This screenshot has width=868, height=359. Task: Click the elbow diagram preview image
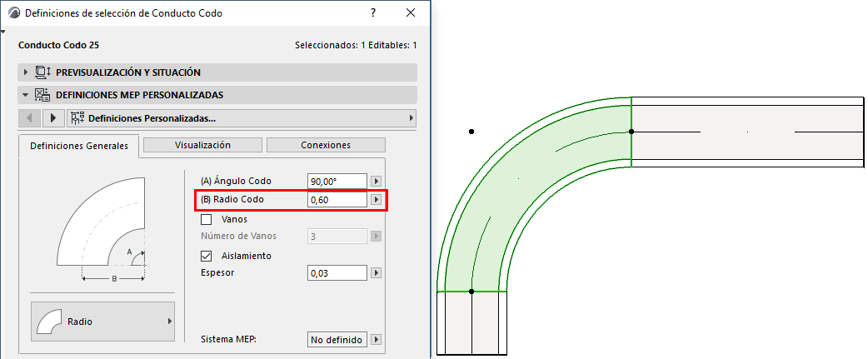click(102, 229)
